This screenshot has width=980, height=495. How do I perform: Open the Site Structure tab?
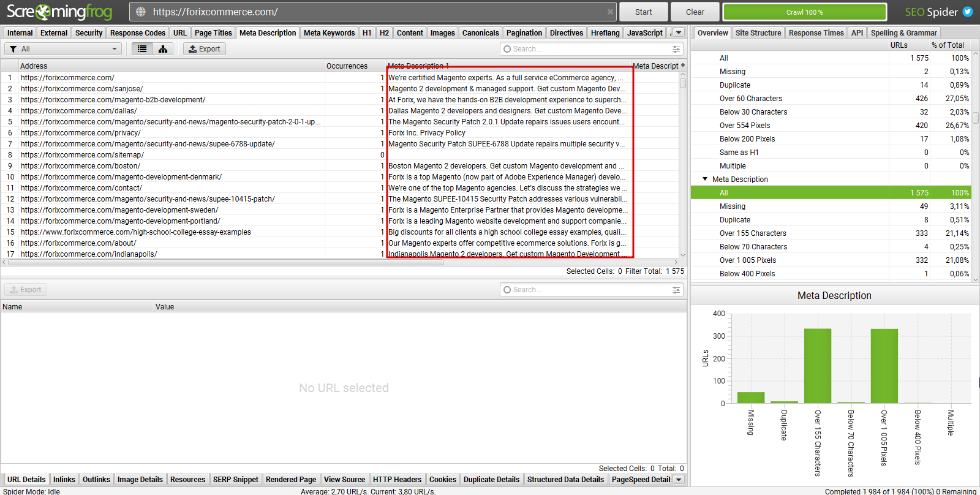758,33
